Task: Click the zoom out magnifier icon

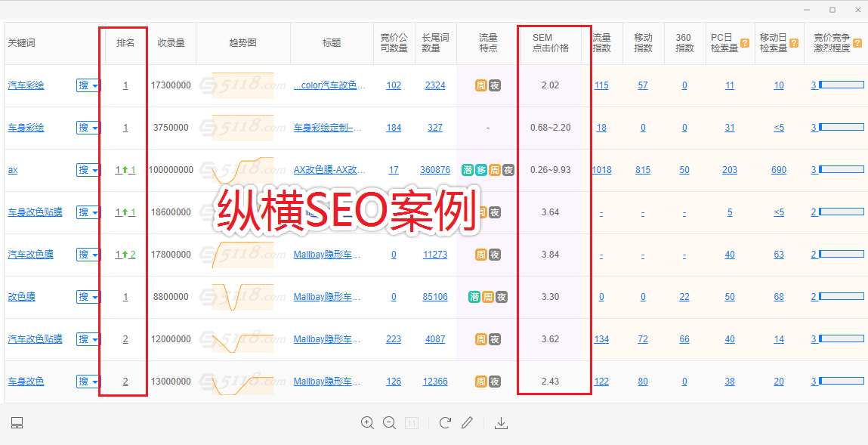Action: (x=390, y=422)
